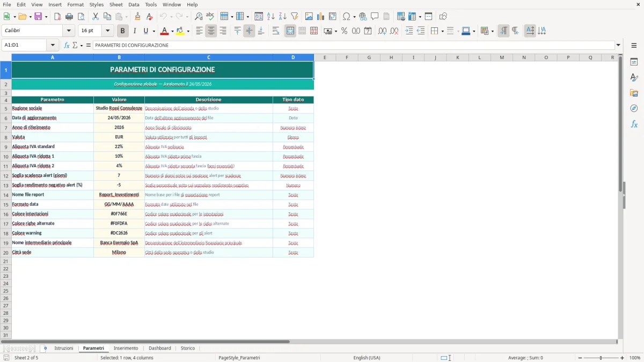Open font color dropdown arrow
644x362 pixels.
[172, 31]
